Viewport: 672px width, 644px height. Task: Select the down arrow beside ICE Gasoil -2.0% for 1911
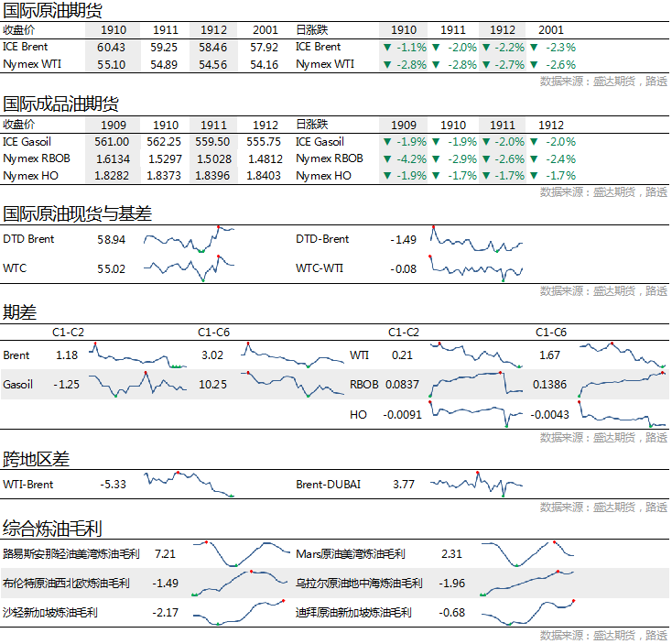[486, 142]
